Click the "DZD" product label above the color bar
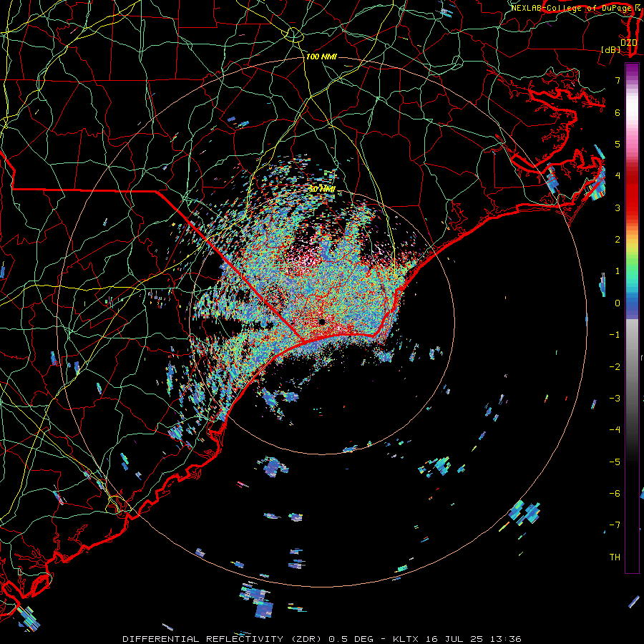Image resolution: width=644 pixels, height=644 pixels. [628, 42]
